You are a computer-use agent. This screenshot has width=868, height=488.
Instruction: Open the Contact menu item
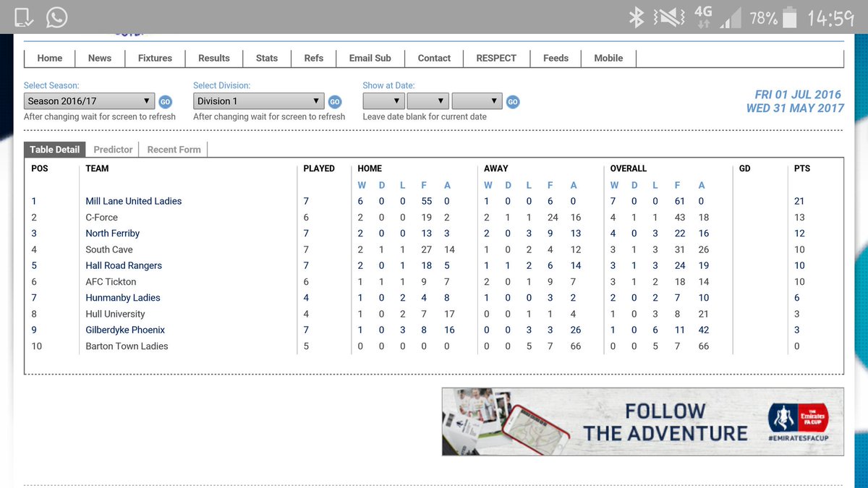[434, 58]
